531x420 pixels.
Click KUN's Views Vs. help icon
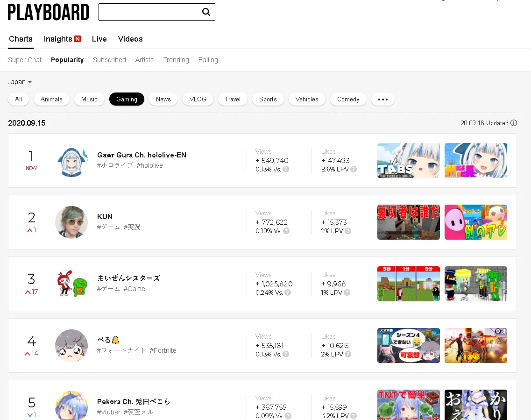286,231
